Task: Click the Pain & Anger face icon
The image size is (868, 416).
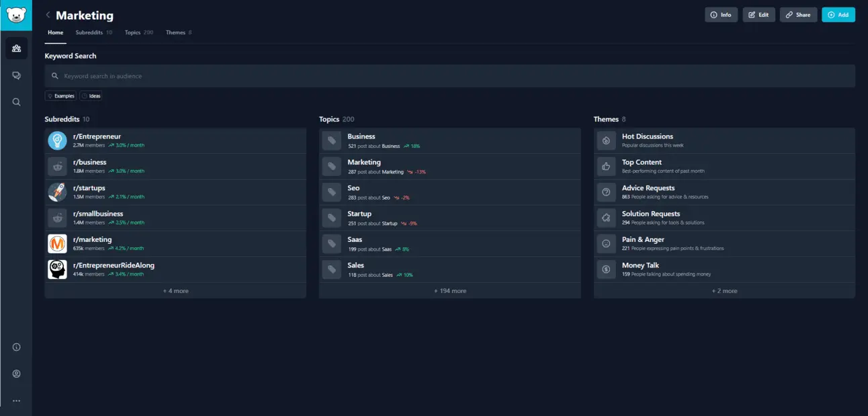Action: click(x=606, y=243)
